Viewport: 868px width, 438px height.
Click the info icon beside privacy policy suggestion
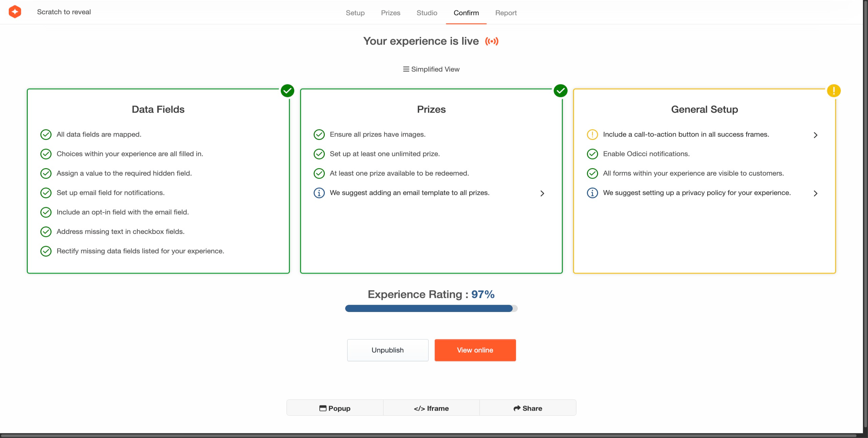pyautogui.click(x=592, y=193)
